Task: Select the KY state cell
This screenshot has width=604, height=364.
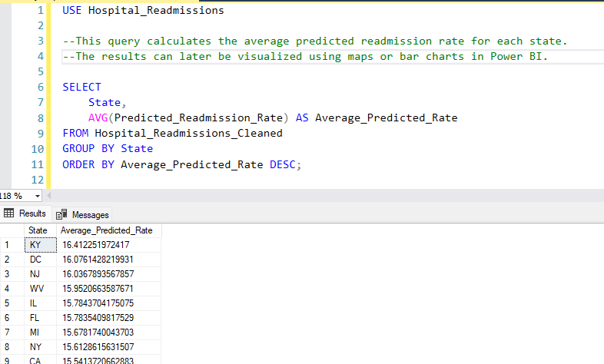Action: [x=41, y=245]
